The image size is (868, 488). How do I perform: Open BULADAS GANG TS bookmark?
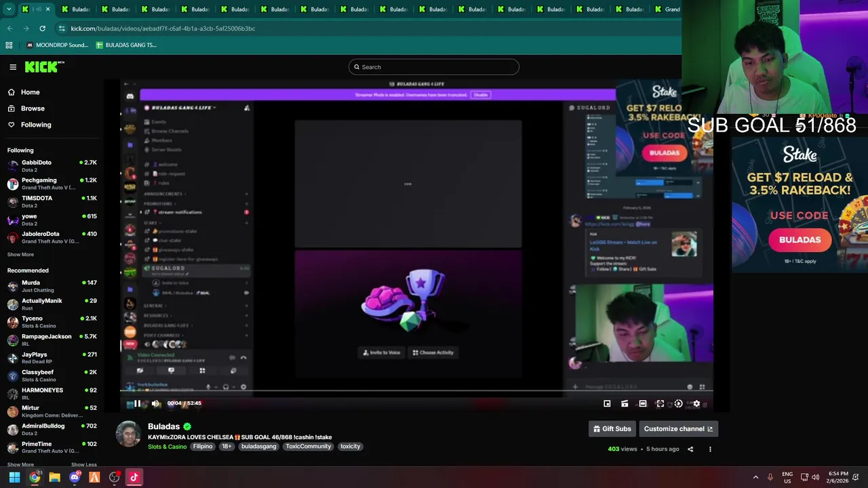pyautogui.click(x=126, y=45)
